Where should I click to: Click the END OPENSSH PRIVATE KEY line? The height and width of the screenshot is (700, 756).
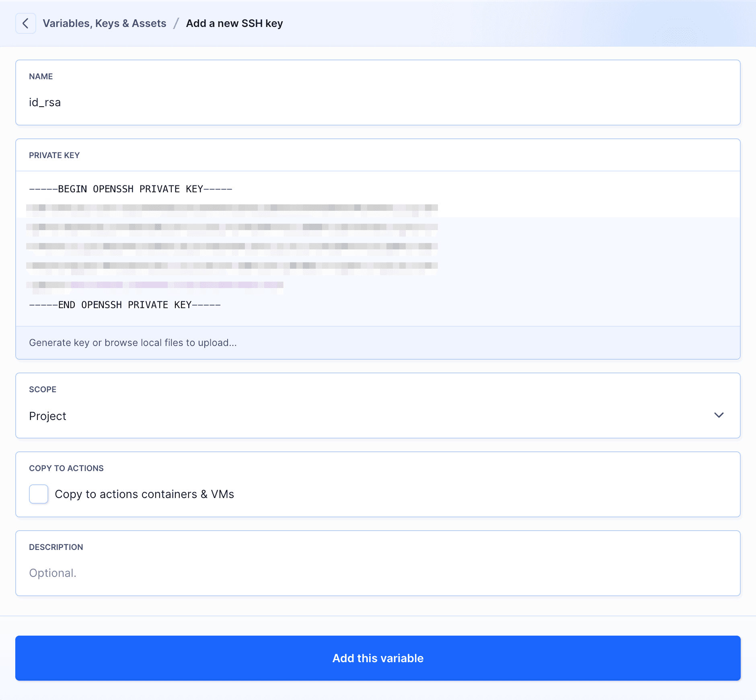[125, 305]
